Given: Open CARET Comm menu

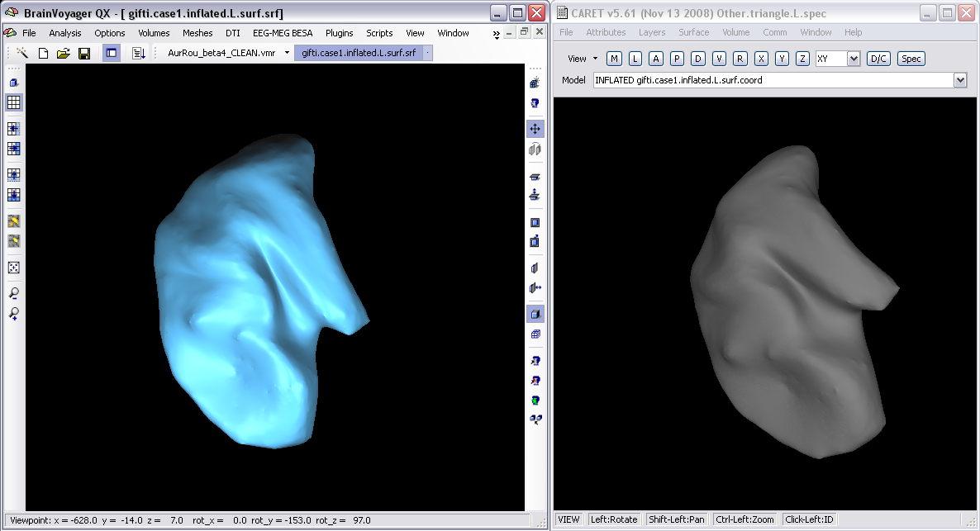Looking at the screenshot, I should (x=774, y=32).
